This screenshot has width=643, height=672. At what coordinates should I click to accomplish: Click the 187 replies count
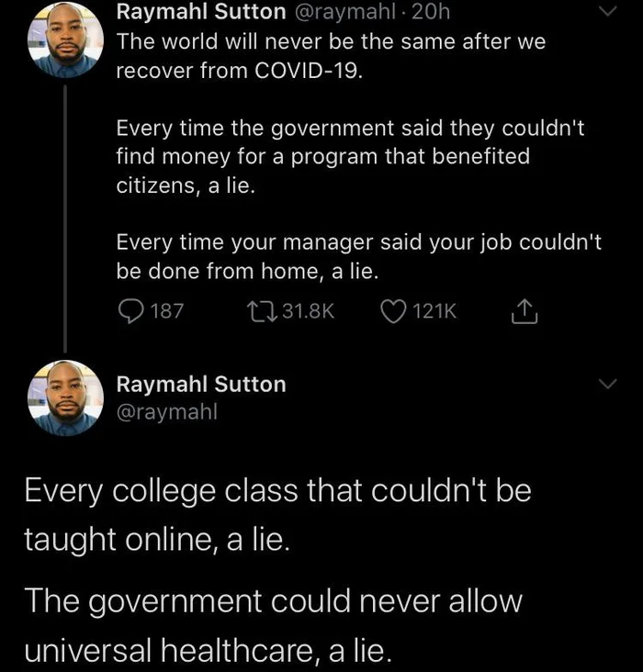coord(166,311)
